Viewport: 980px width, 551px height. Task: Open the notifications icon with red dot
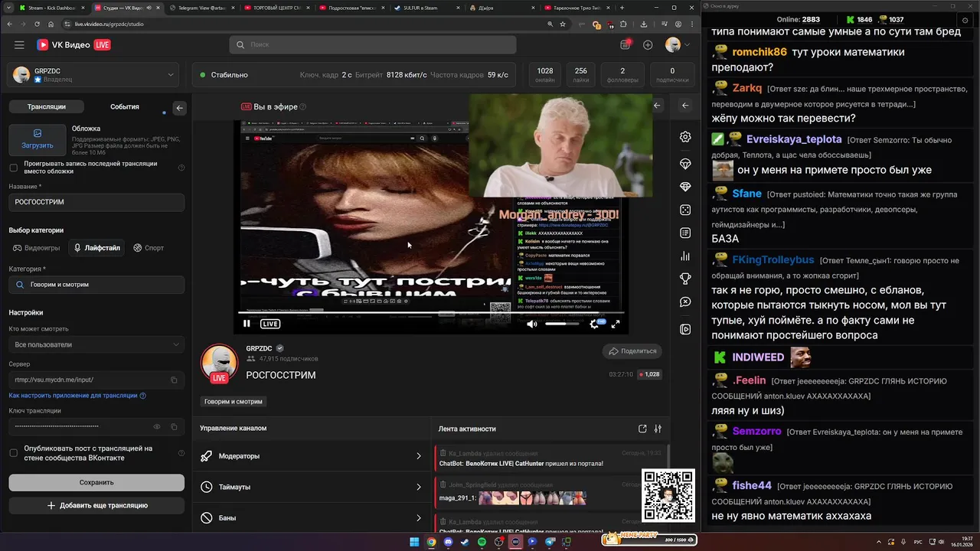coord(626,44)
